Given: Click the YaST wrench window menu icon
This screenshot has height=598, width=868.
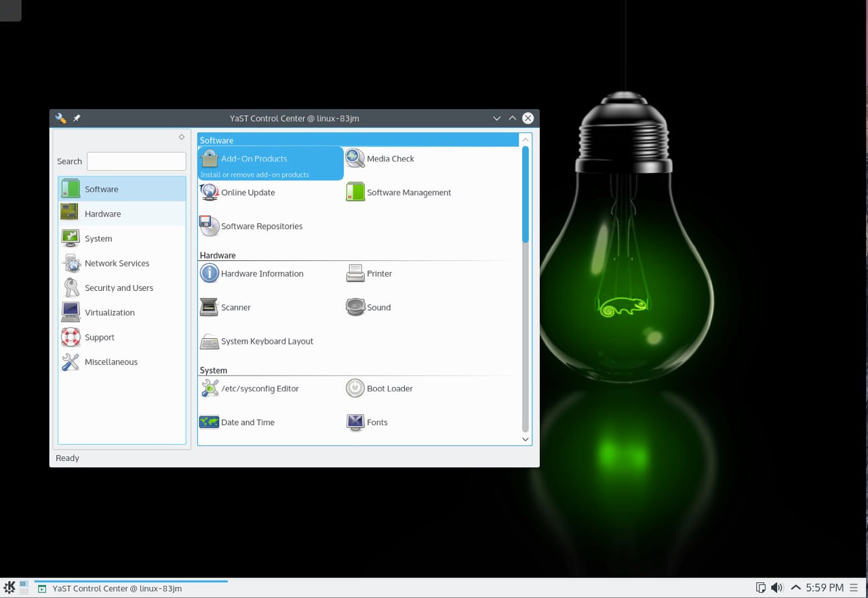Looking at the screenshot, I should pyautogui.click(x=61, y=118).
